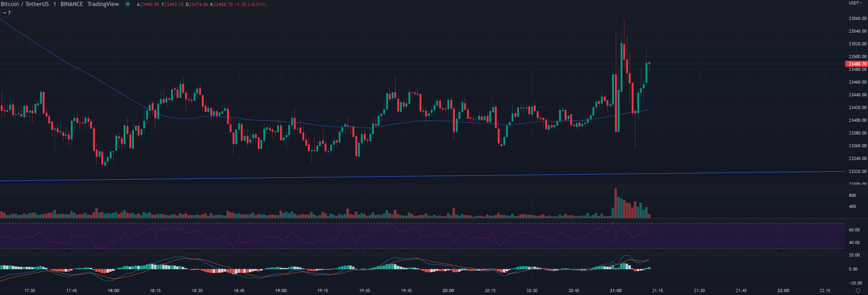The image size is (868, 295).
Task: Click the 20:00 time axis label
Action: (x=448, y=291)
